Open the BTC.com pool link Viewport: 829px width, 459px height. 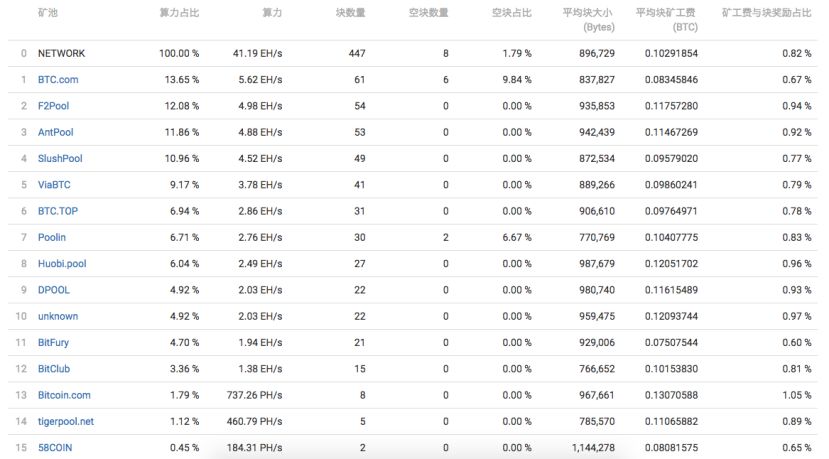pos(58,79)
